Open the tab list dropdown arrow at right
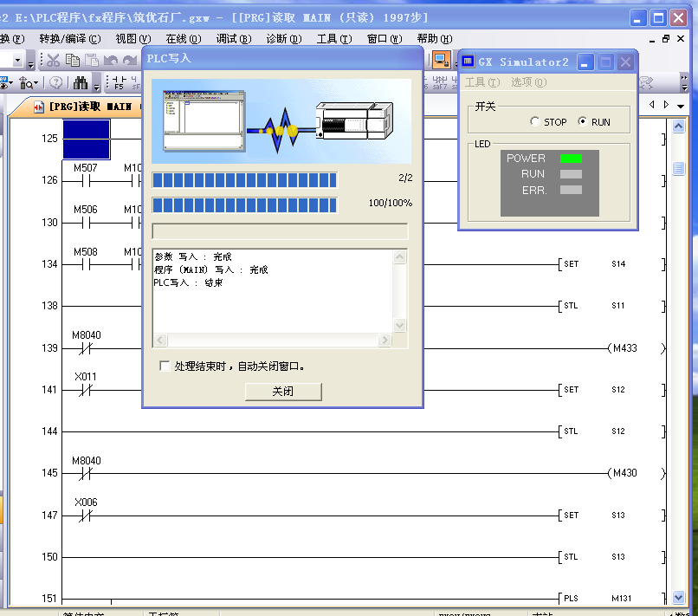 click(680, 105)
